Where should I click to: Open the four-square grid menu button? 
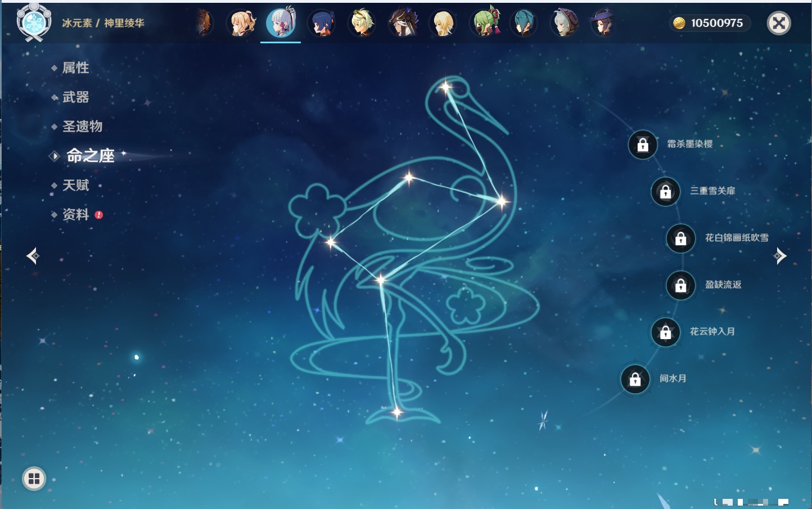[x=34, y=479]
